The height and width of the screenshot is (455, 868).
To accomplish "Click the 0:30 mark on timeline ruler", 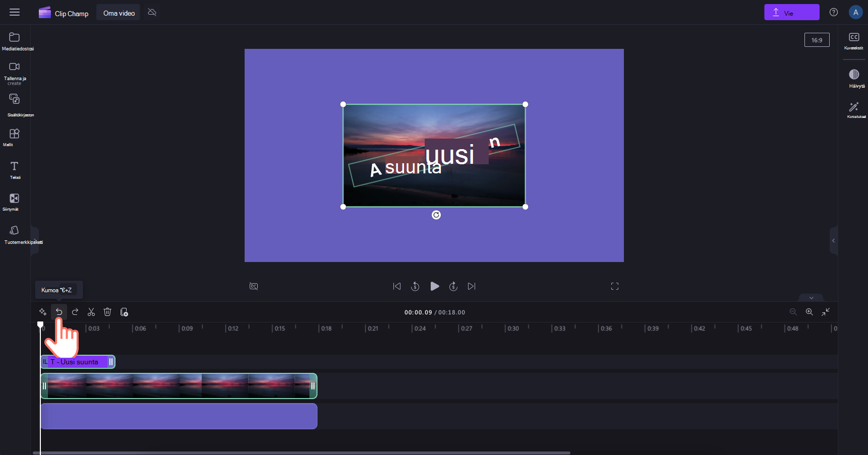I will click(x=513, y=329).
